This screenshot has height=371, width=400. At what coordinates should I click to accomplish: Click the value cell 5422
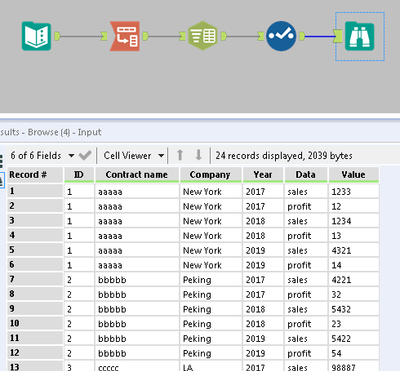point(354,338)
